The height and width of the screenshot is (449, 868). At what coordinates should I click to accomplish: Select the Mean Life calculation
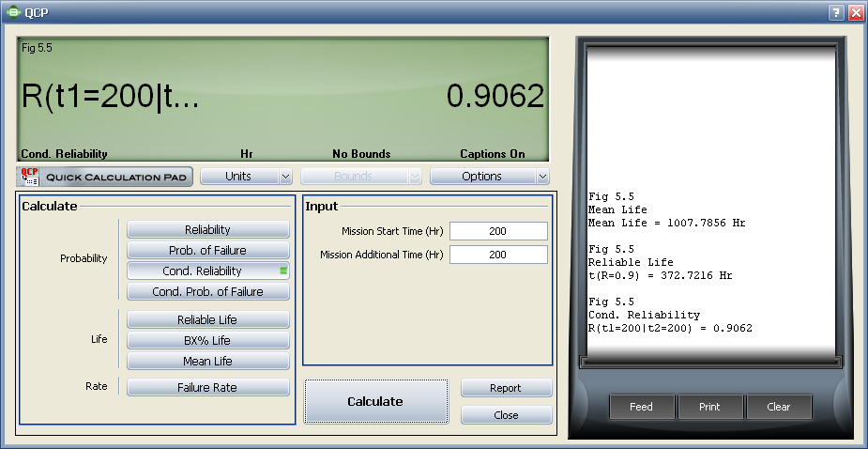(x=208, y=361)
